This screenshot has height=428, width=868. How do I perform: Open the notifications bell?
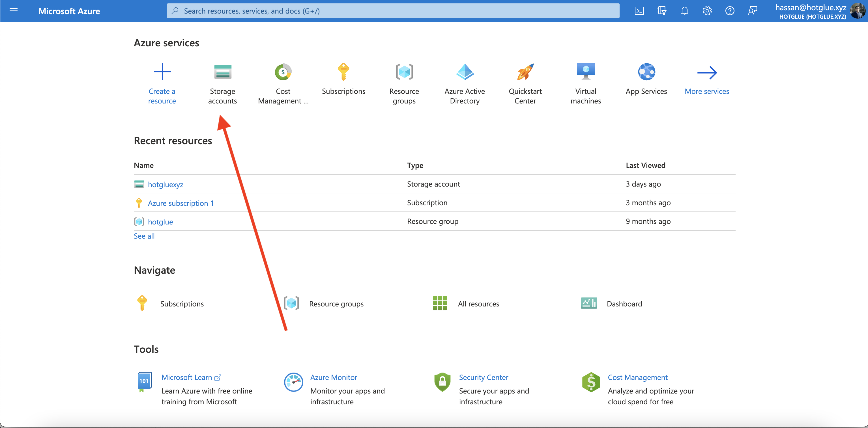point(684,11)
